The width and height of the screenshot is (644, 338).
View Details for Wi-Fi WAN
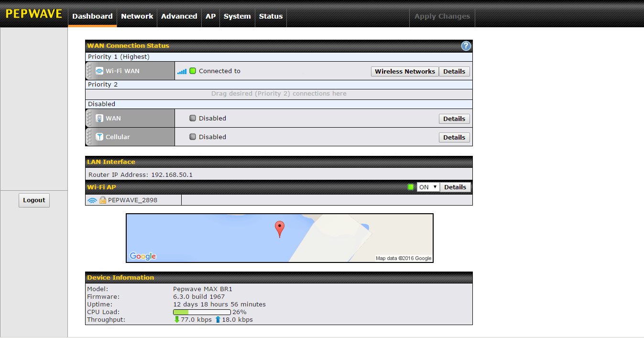click(x=454, y=71)
